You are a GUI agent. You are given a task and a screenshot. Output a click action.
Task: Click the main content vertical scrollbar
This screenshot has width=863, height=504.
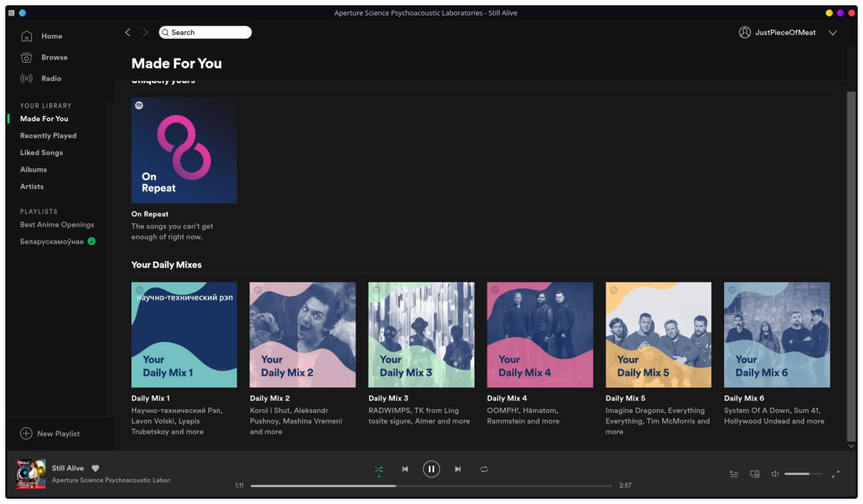point(851,266)
